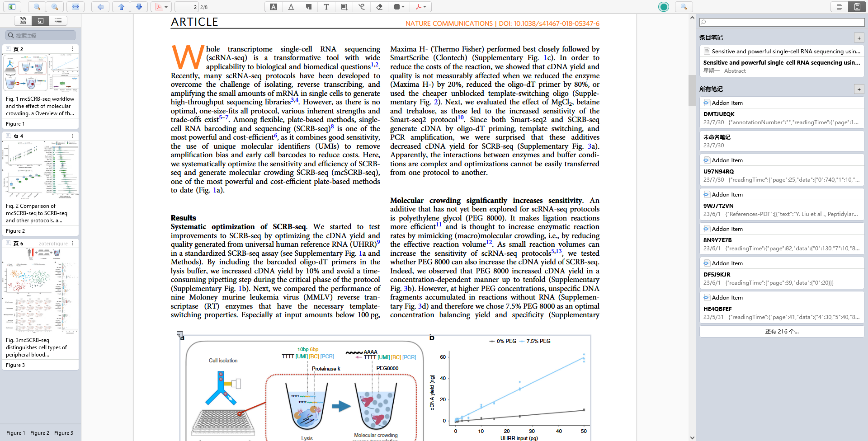
Task: Open options menu for the page 2 annotation
Action: click(71, 49)
